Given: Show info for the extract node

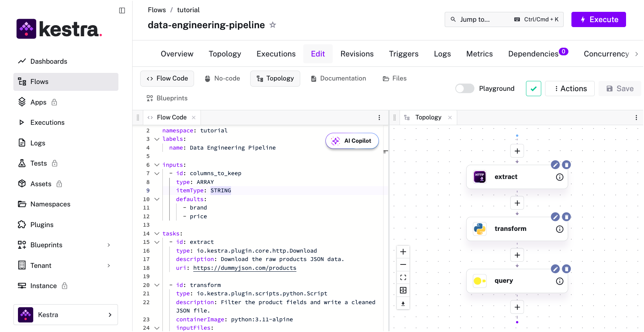Looking at the screenshot, I should [560, 177].
